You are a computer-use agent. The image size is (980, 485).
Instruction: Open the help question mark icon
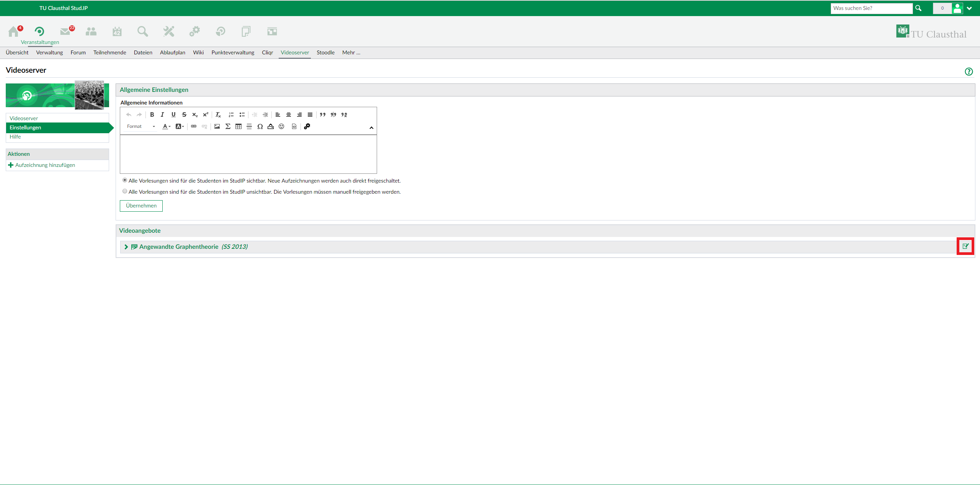969,72
